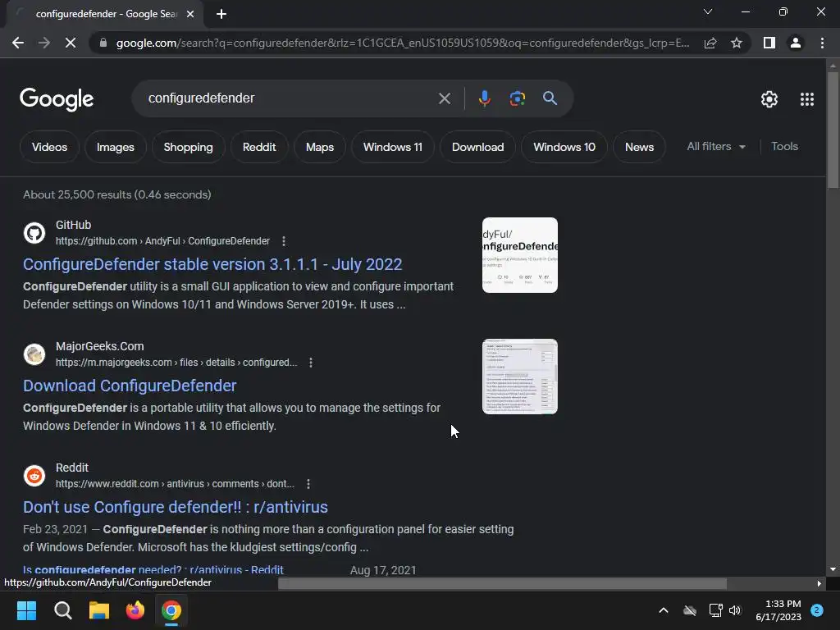Open Google quick settings gear

[x=769, y=99]
